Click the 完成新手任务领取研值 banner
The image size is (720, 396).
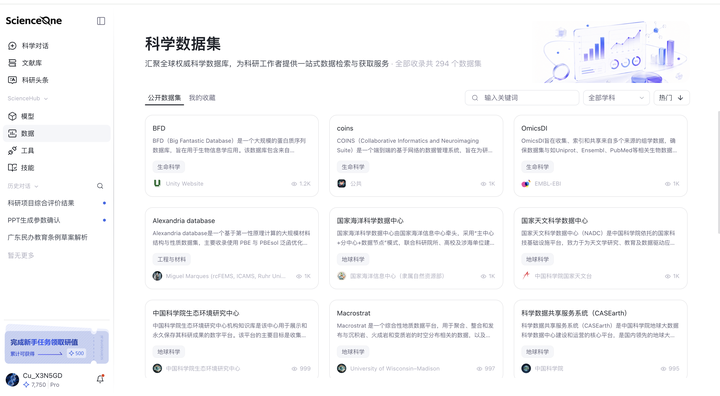click(56, 346)
